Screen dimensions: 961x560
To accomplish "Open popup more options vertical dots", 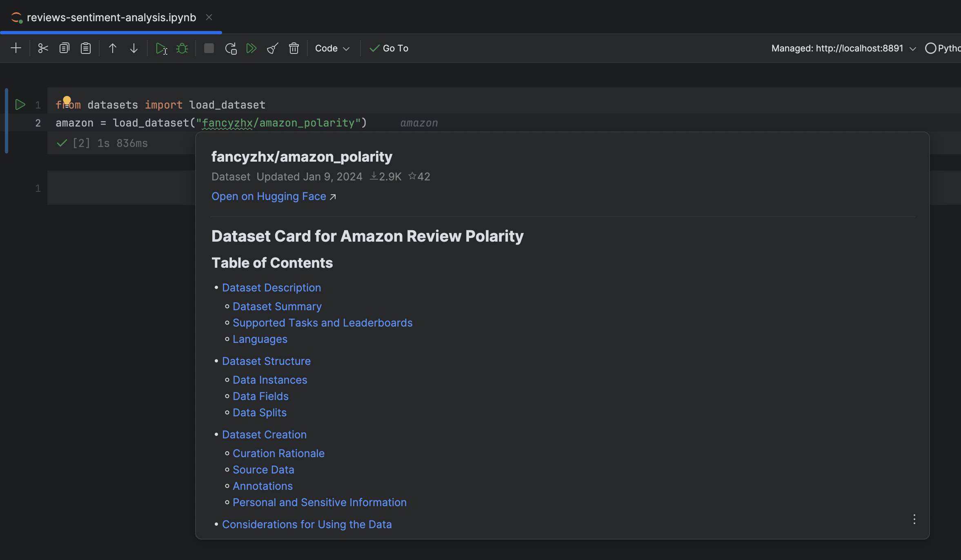I will [x=914, y=519].
